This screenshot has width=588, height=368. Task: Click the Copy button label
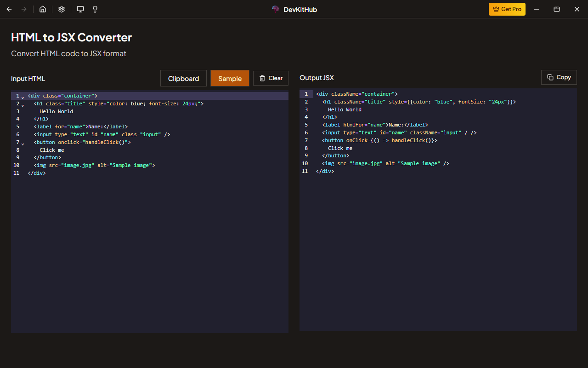pyautogui.click(x=564, y=77)
